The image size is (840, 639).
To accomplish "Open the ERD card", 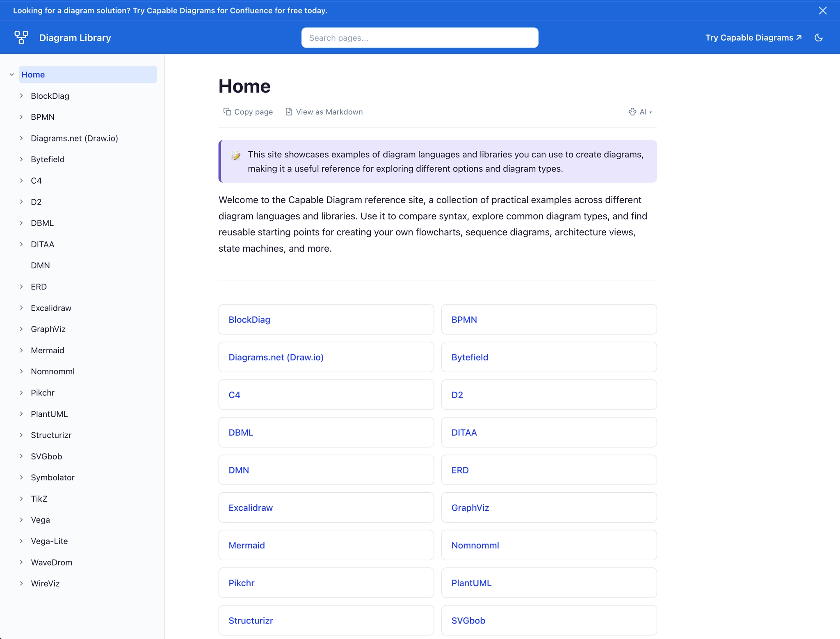I will [x=549, y=470].
